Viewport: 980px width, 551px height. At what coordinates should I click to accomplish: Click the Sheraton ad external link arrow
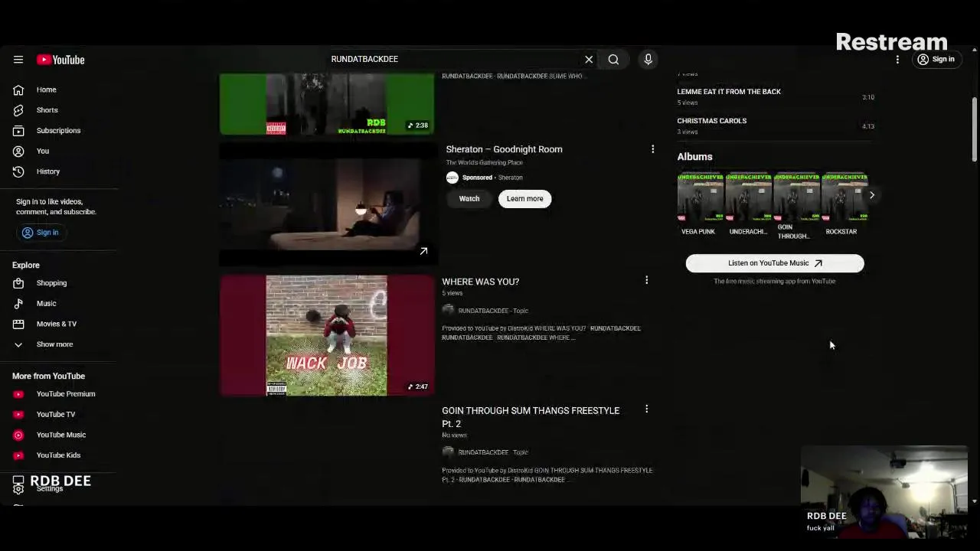(x=423, y=251)
